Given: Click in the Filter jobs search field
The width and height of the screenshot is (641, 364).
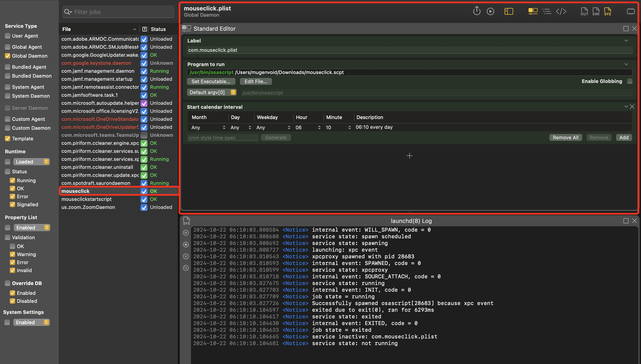Looking at the screenshot, I should pos(118,12).
